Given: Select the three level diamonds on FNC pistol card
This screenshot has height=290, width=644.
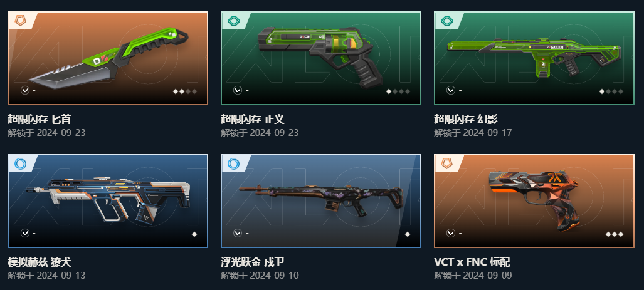Looking at the screenshot, I should [615, 234].
